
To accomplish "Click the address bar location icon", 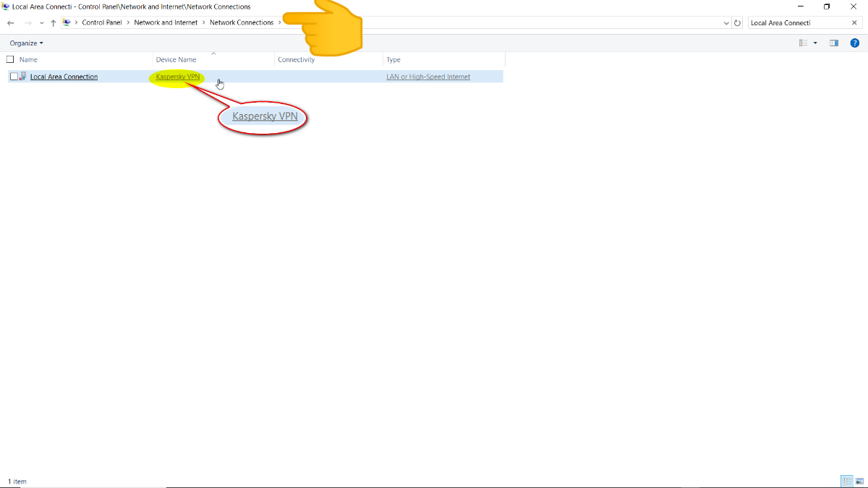I will [x=67, y=22].
